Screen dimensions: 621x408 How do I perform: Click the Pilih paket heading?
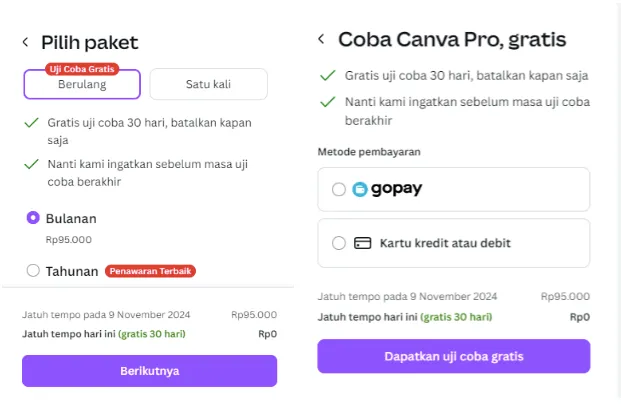(x=89, y=42)
